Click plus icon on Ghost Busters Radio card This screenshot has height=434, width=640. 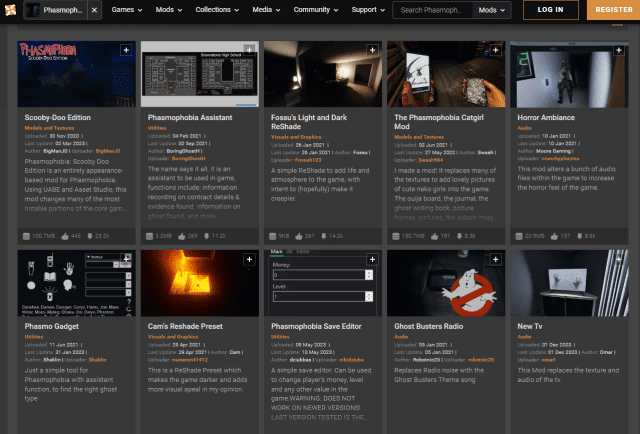pyautogui.click(x=494, y=259)
